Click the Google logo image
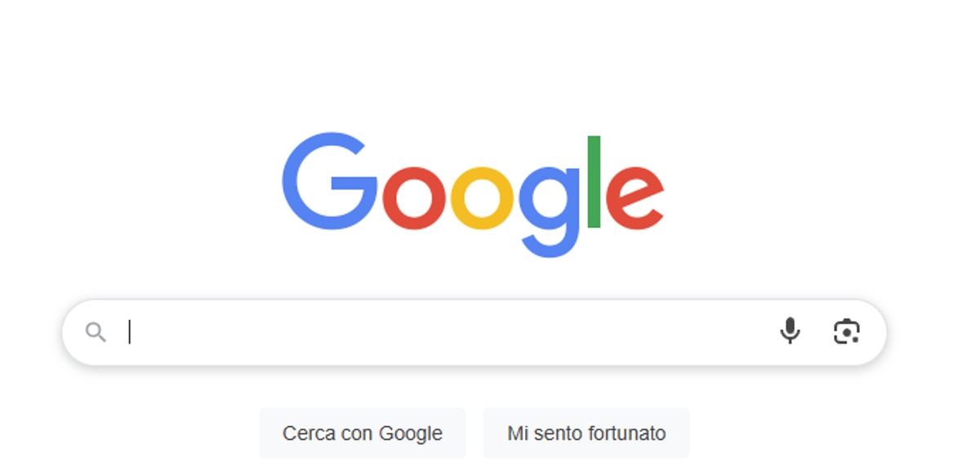Screen dimensions: 980x467 pyautogui.click(x=473, y=195)
